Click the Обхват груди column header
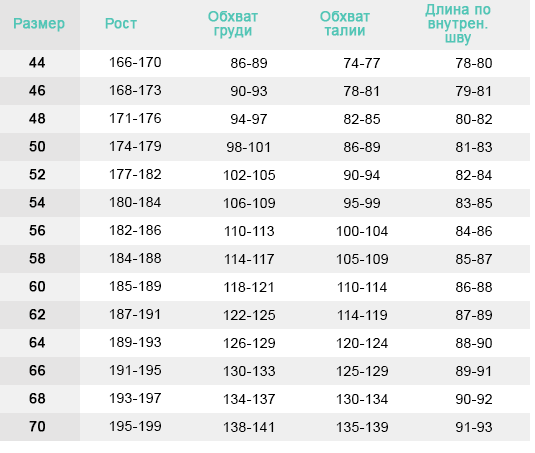Viewport: 535px width, 453px height. point(233,24)
